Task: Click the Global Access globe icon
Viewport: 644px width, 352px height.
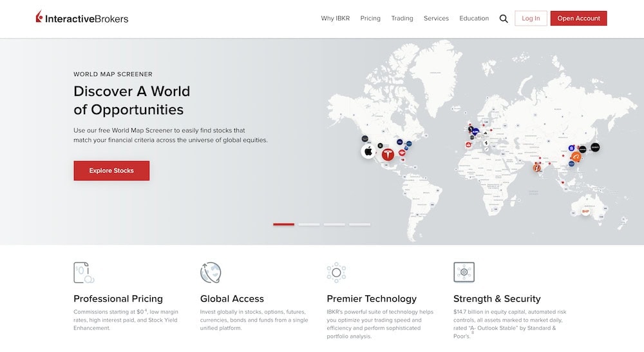Action: point(211,273)
